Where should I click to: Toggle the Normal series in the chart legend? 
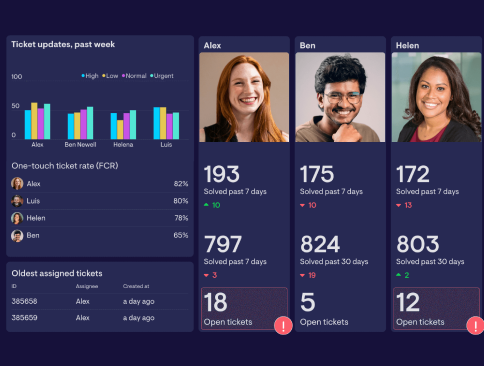point(134,76)
